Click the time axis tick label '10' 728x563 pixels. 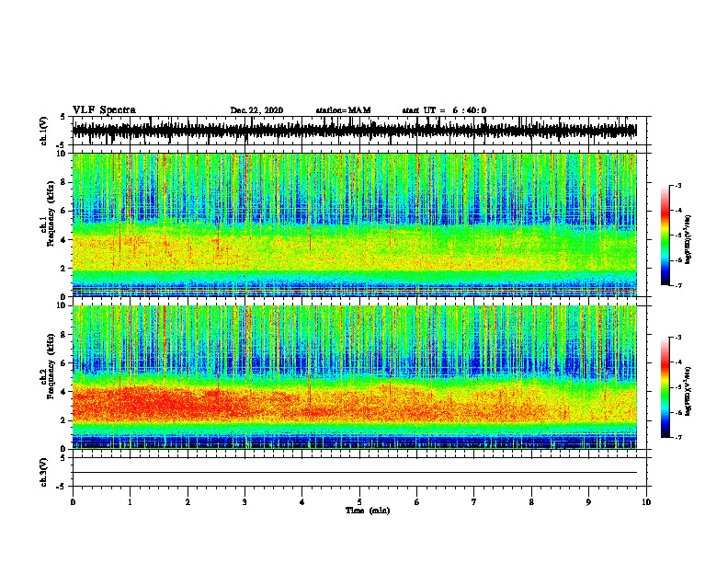(x=646, y=502)
